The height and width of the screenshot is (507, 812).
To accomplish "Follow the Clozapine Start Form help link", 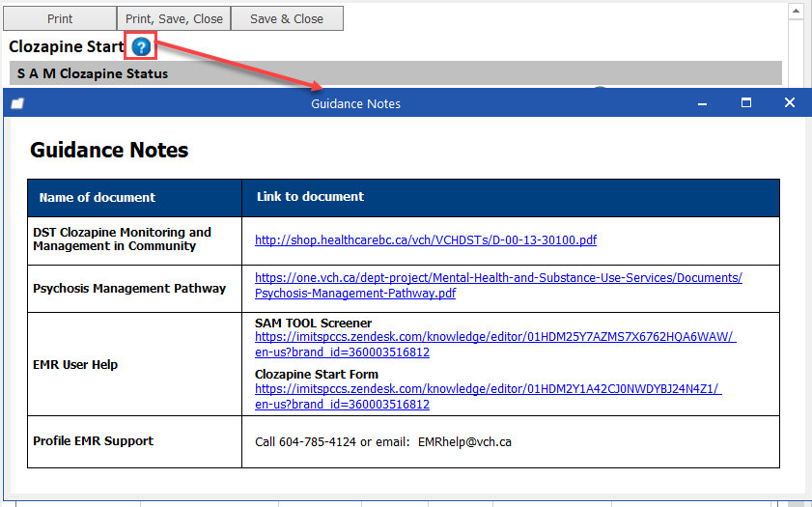I will (488, 396).
